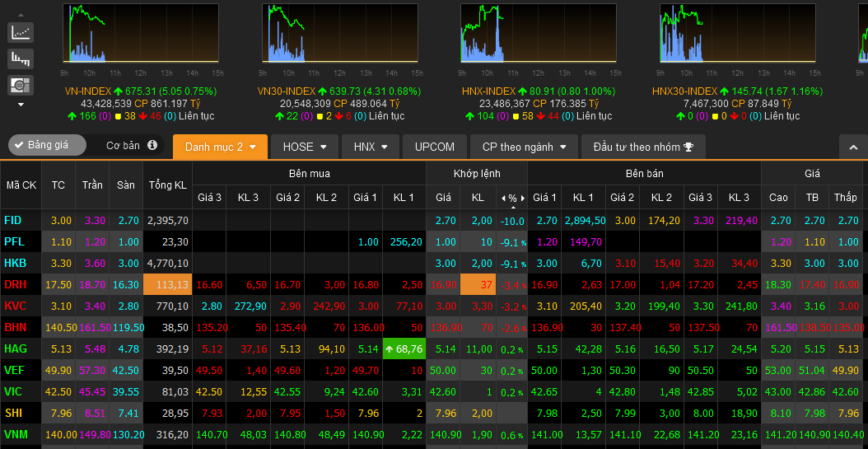Open the VN-INDEX intraday chart
The width and height of the screenshot is (868, 449).
(141, 33)
